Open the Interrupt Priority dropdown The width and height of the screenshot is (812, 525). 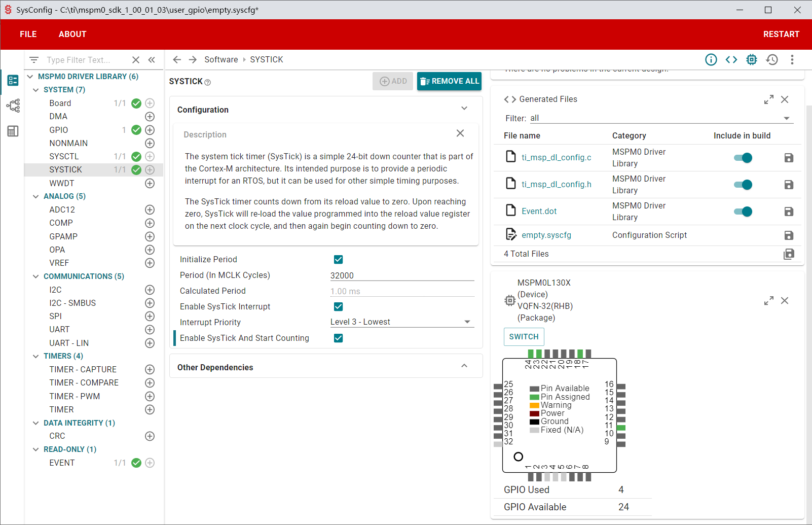point(401,322)
